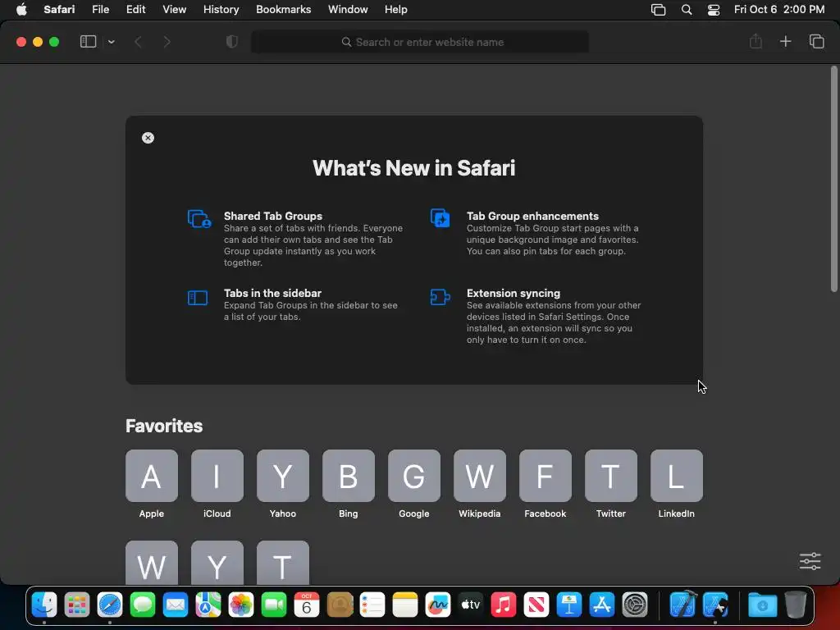Open Finder from the Dock
Viewport: 840px width, 630px height.
(x=44, y=605)
